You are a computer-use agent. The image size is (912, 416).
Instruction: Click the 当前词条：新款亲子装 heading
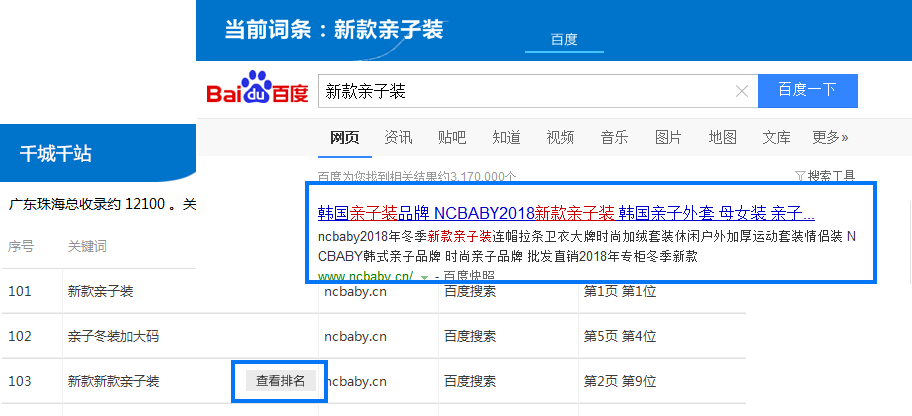(334, 30)
